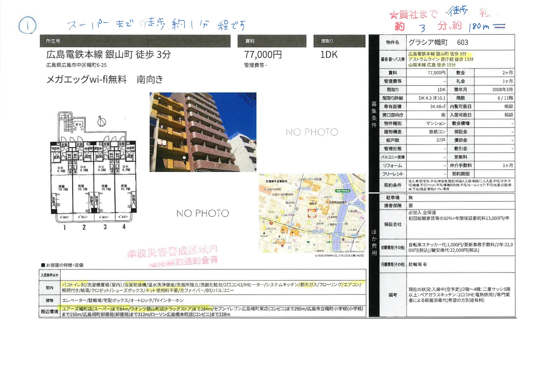554x392 pixels.
Task: Click the 間取り header bar
Action: [x=339, y=41]
